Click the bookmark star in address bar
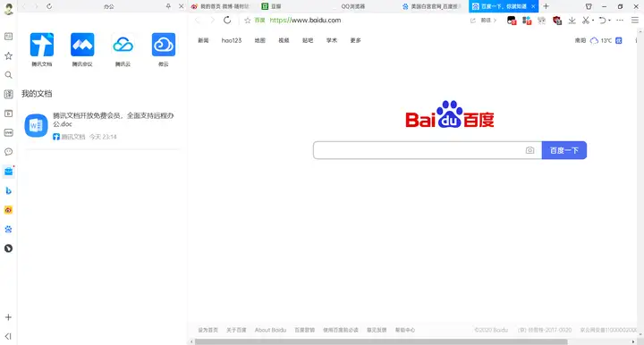This screenshot has height=345, width=644. tap(247, 20)
